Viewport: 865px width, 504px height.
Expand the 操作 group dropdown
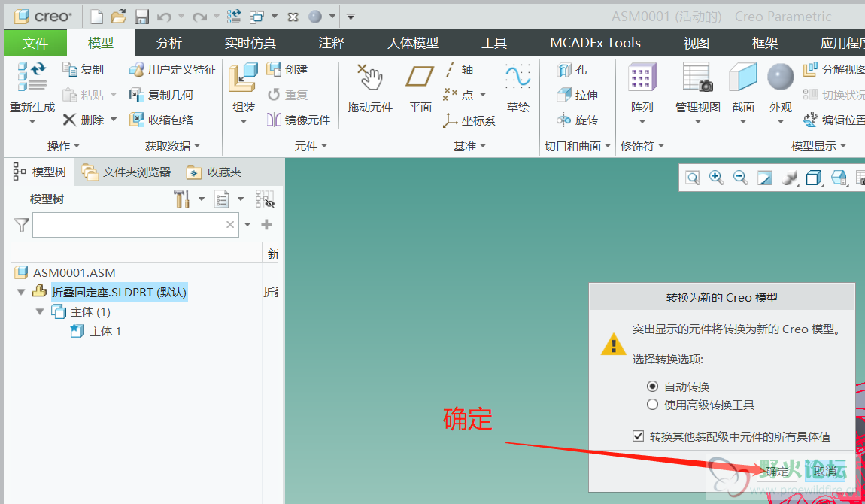[64, 146]
